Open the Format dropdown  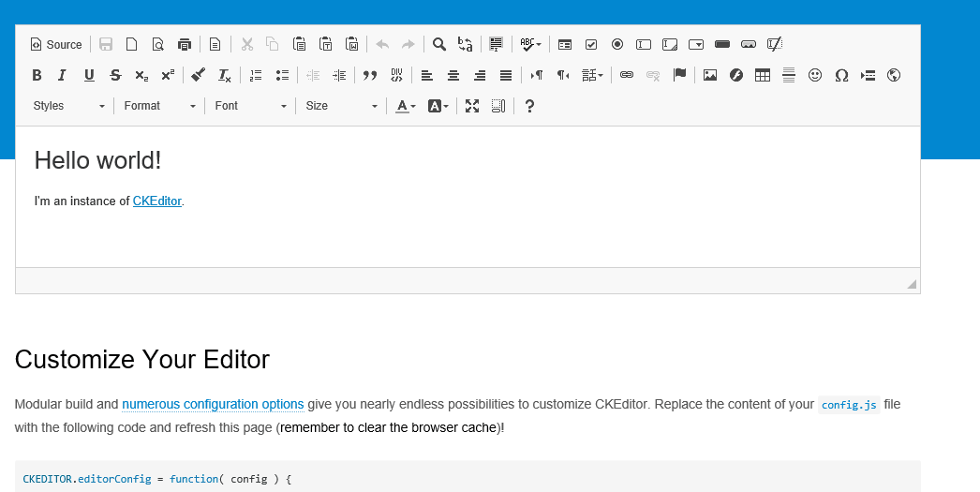click(159, 106)
